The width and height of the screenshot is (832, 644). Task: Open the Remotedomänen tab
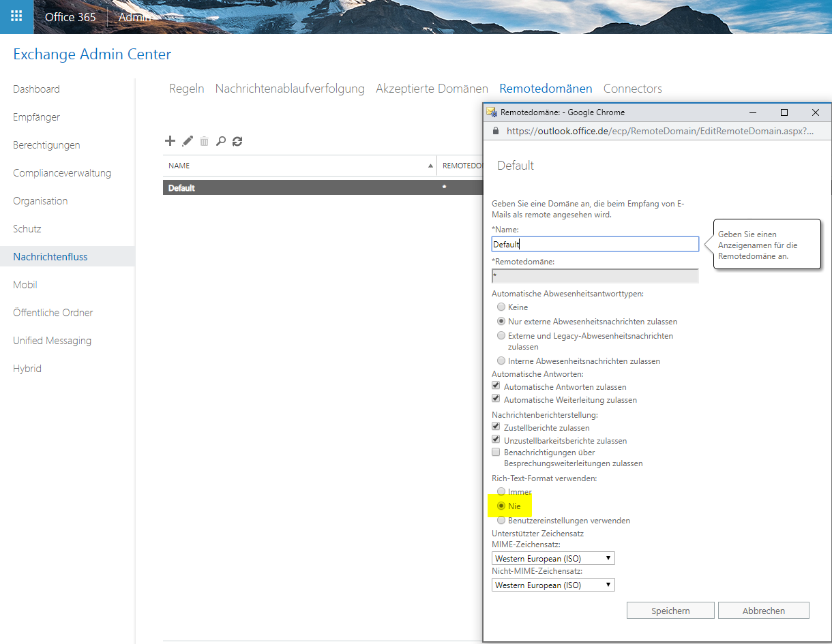[x=546, y=89]
